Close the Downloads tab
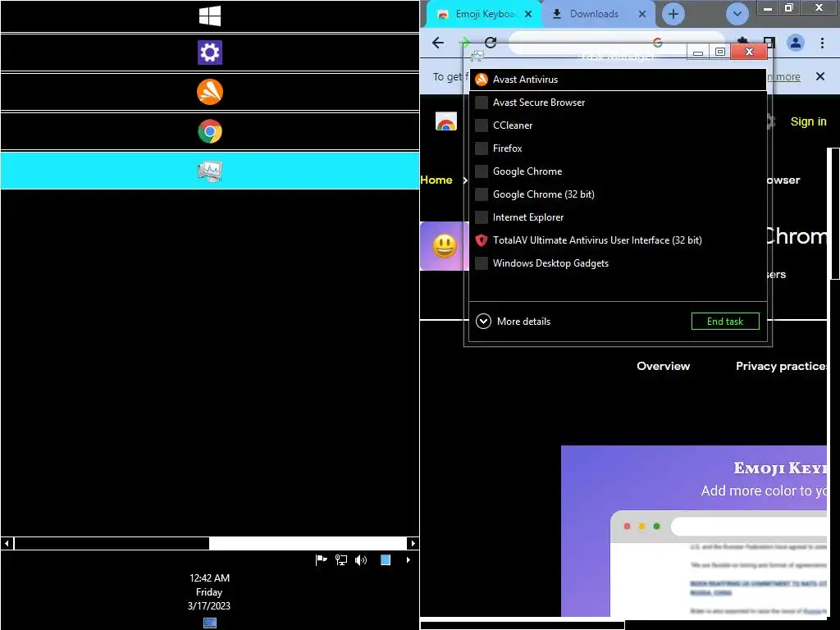Screen dimensions: 840x630 coord(641,15)
